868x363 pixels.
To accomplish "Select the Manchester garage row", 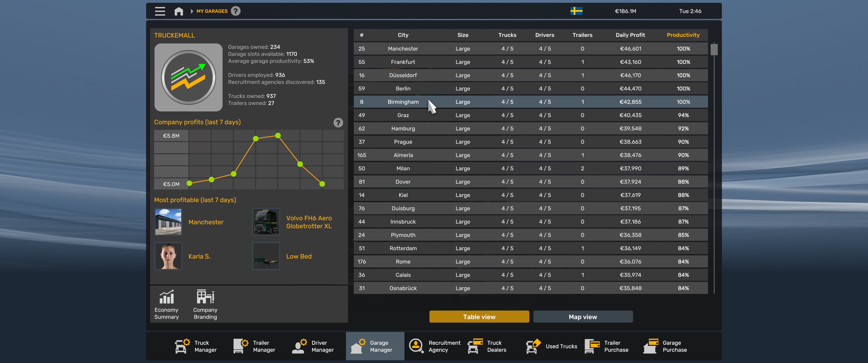I will 531,48.
